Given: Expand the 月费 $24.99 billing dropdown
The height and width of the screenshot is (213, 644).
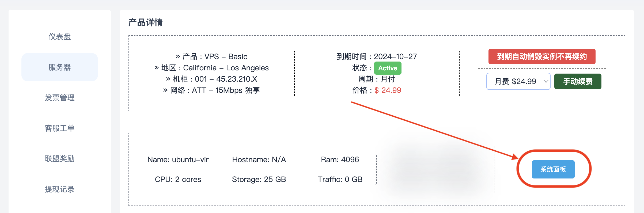Looking at the screenshot, I should 518,81.
